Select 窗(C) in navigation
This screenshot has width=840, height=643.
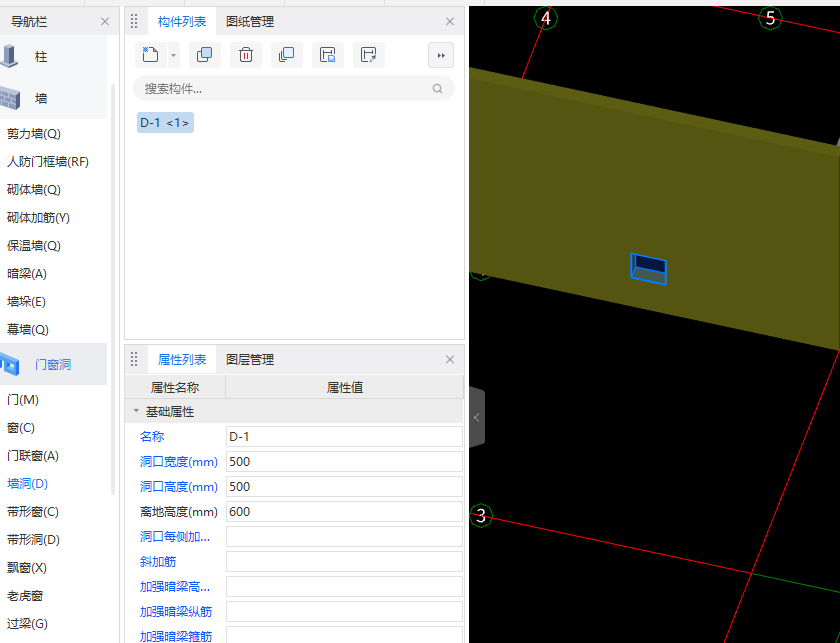coord(21,428)
